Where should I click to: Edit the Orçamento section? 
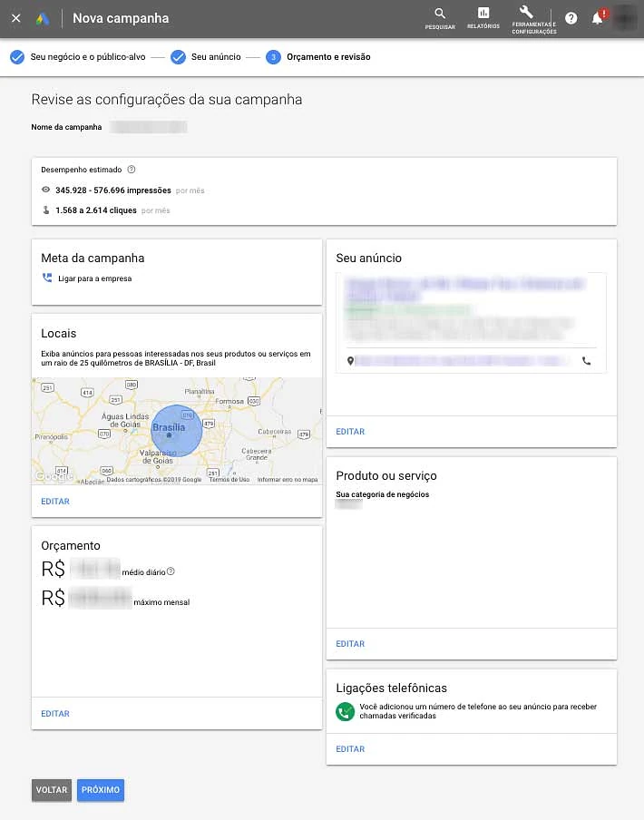point(55,713)
